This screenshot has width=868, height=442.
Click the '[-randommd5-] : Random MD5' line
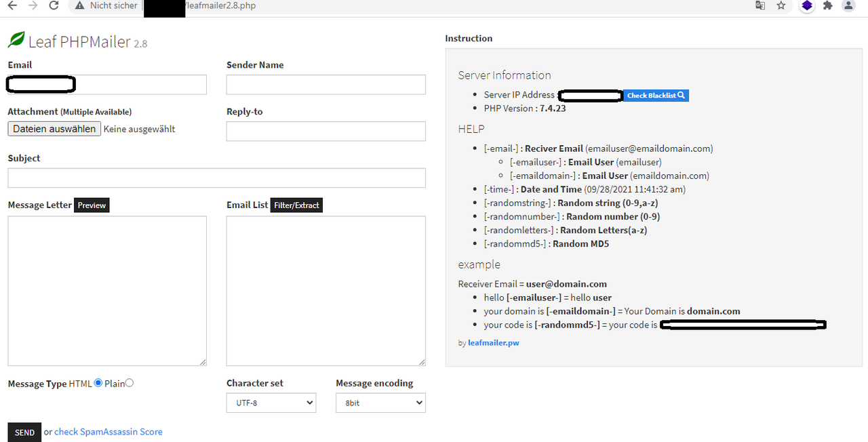click(x=547, y=243)
